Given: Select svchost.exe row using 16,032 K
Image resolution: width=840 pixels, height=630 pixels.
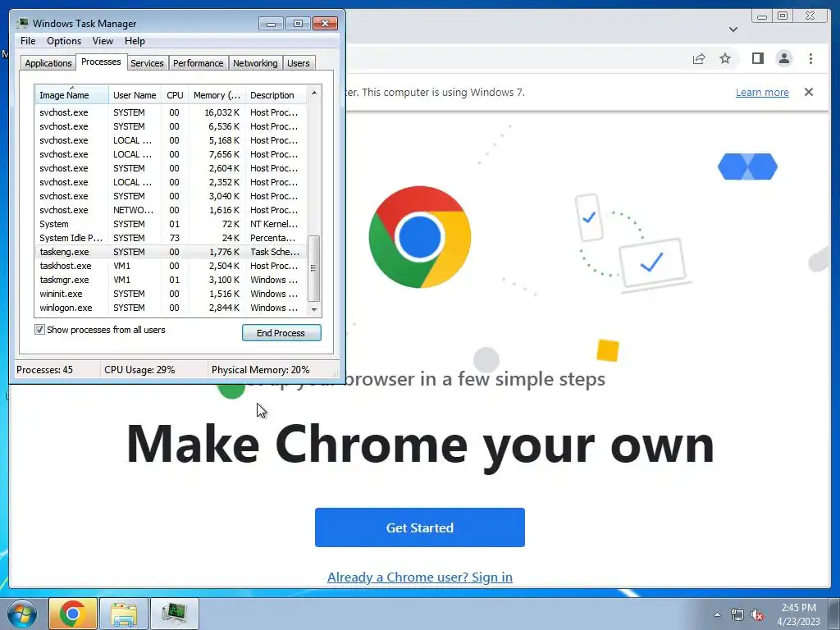Looking at the screenshot, I should [171, 112].
